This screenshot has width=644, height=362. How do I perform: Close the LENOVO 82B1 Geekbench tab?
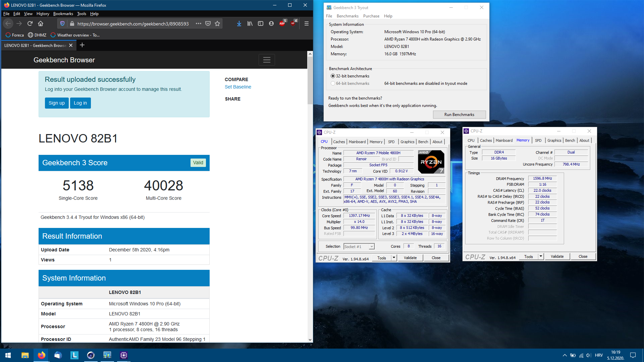pyautogui.click(x=71, y=45)
